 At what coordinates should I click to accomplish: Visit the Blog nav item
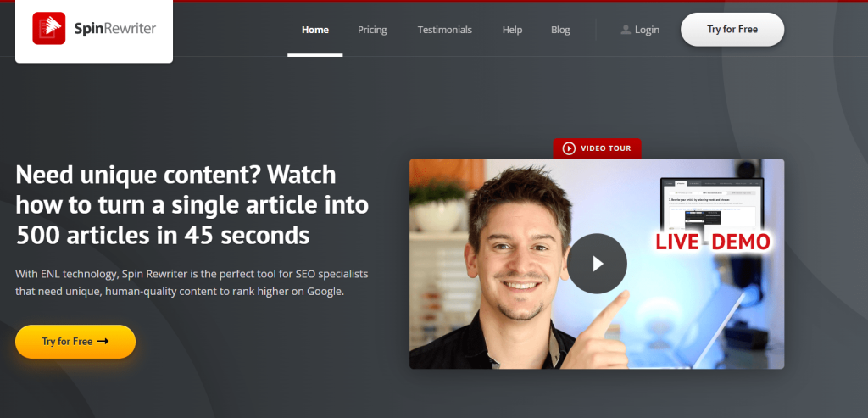click(x=560, y=30)
